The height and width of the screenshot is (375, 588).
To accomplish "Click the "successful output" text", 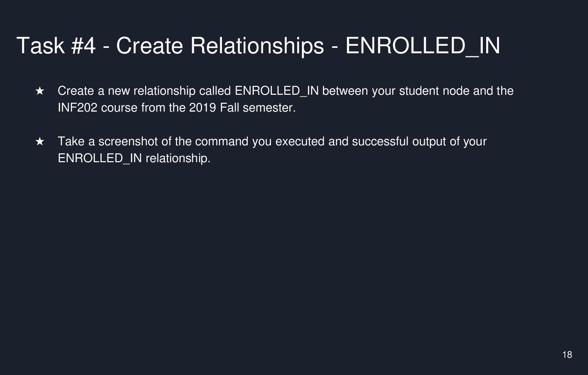I will [397, 142].
